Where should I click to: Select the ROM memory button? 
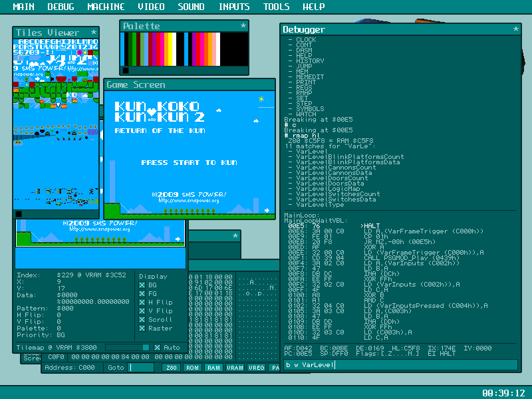192,368
